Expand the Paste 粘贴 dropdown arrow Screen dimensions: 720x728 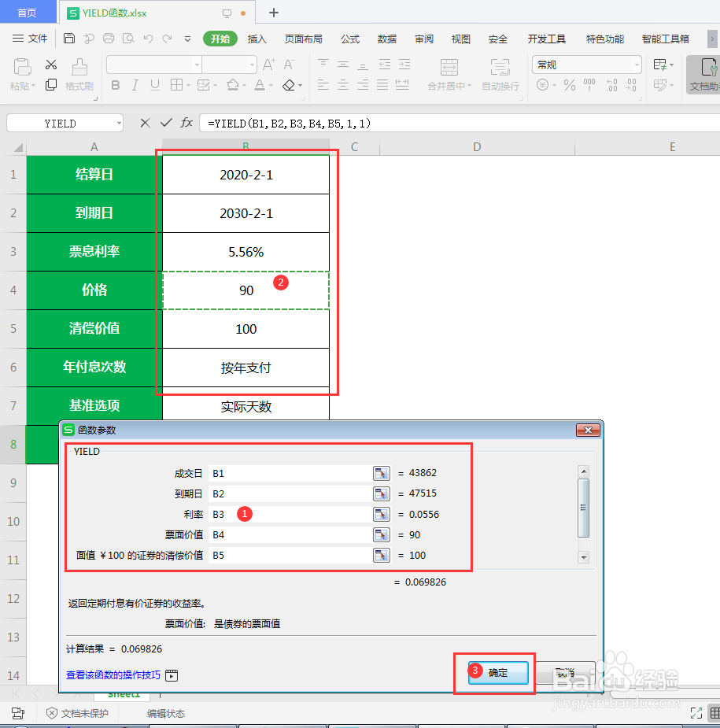(33, 86)
